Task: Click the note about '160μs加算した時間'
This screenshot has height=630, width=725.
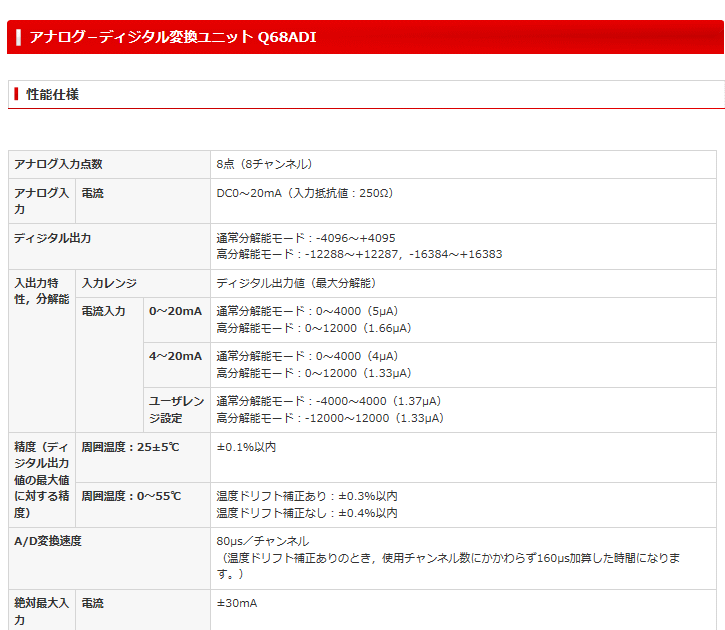Action: tap(449, 566)
